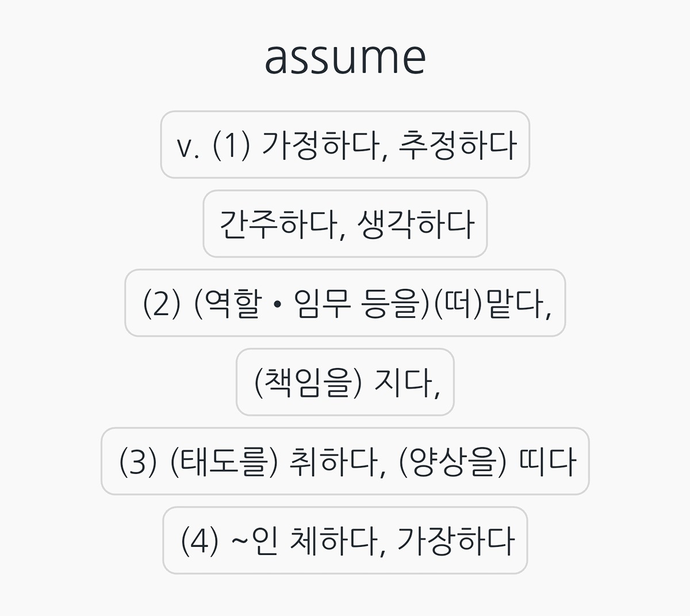Tap the (떠)맡다 word in the card
This screenshot has height=616, width=690.
492,303
